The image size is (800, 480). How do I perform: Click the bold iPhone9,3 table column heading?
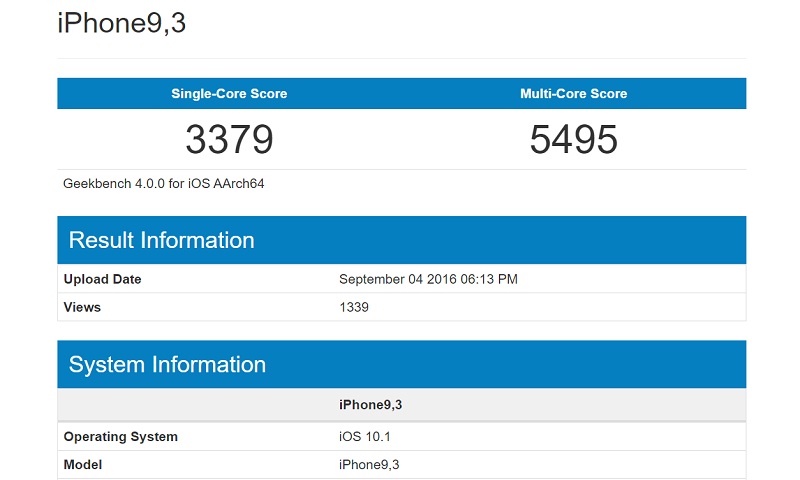[371, 405]
